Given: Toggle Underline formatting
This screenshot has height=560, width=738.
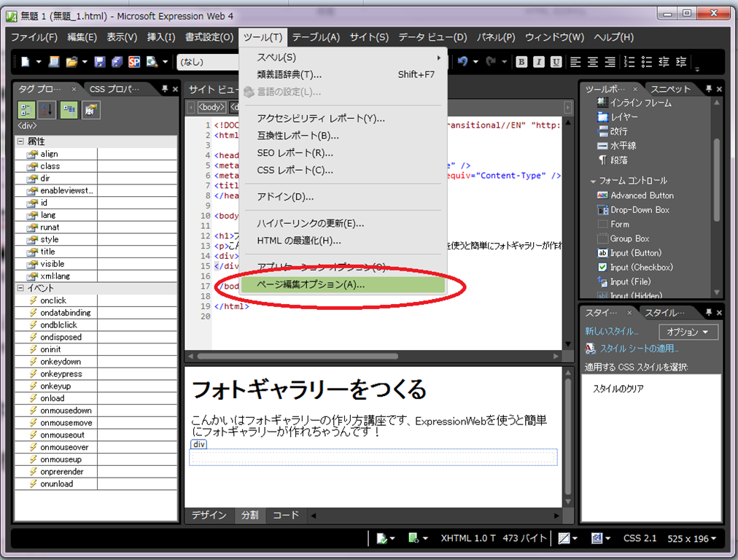Looking at the screenshot, I should (556, 62).
